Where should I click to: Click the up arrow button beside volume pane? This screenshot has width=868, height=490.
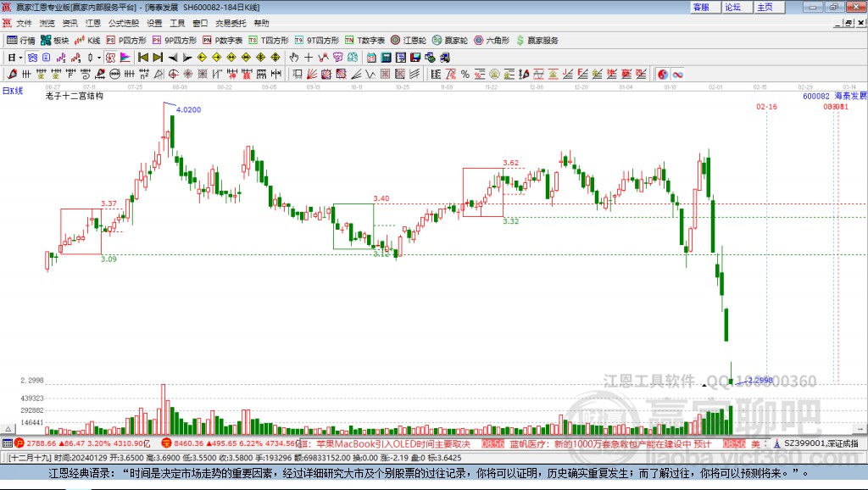(x=8, y=429)
